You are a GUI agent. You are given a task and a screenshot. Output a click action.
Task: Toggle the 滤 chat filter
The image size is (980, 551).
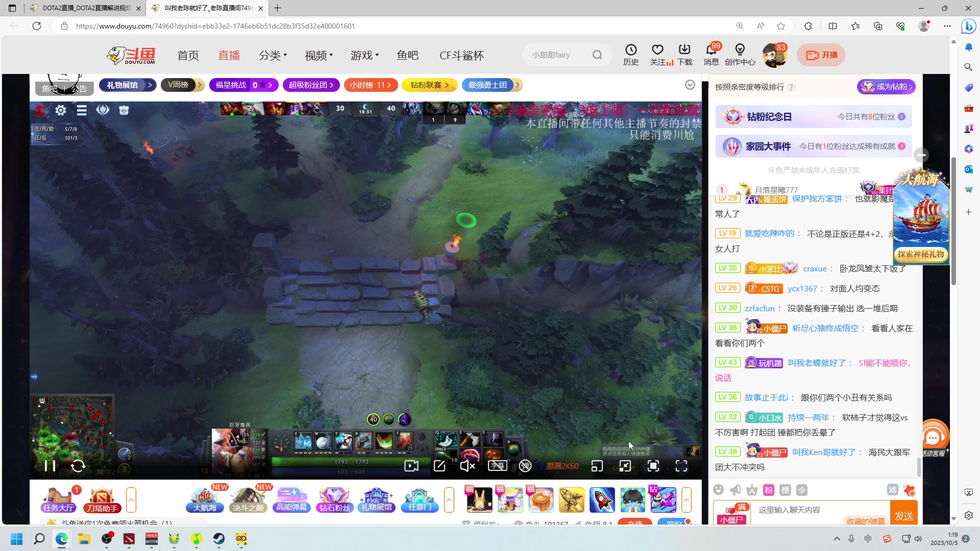point(892,490)
